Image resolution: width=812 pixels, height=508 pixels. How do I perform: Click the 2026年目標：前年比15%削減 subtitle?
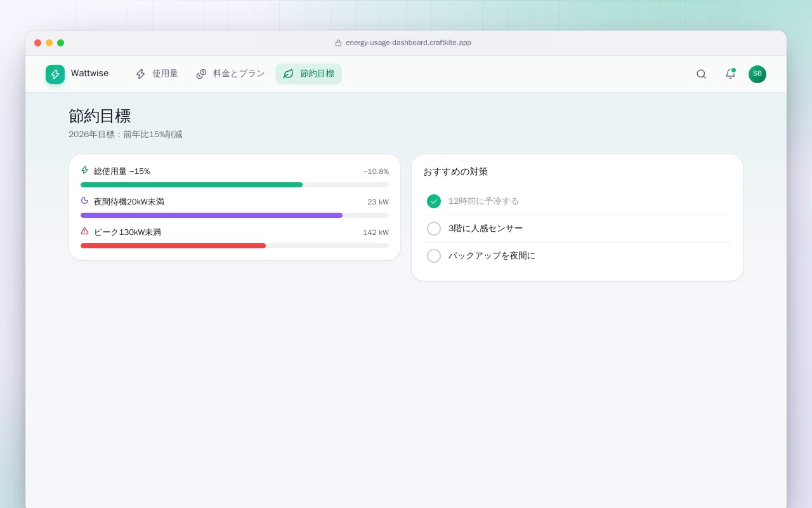coord(126,135)
